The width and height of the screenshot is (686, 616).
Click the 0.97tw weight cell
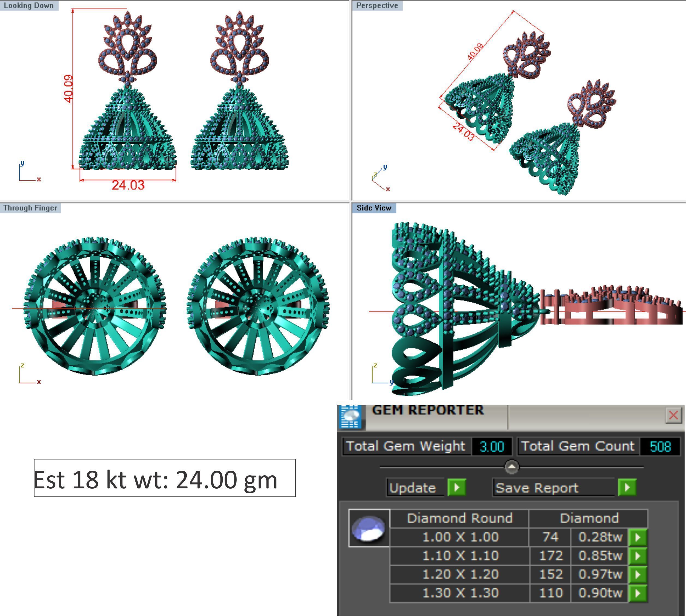[600, 574]
